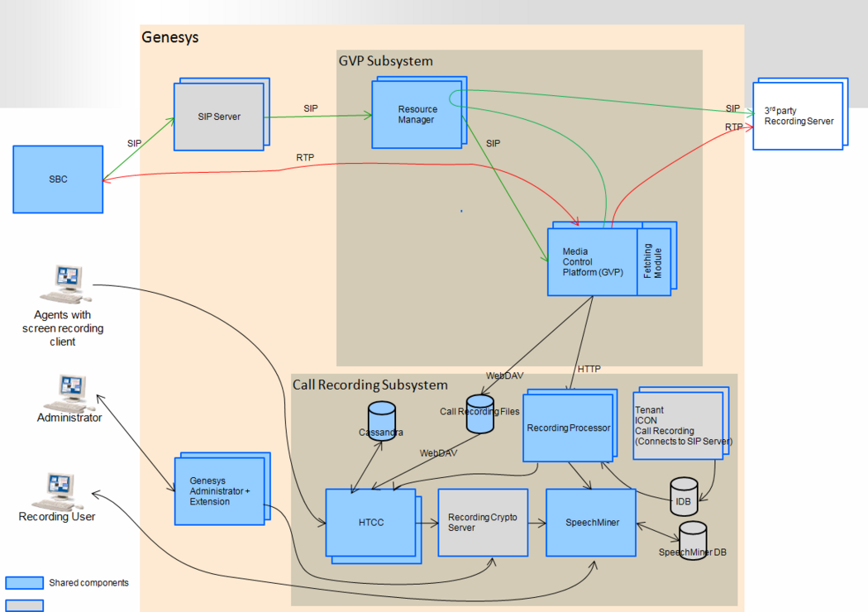Select the SpeechMiner box
The height and width of the screenshot is (612, 868).
(x=591, y=523)
